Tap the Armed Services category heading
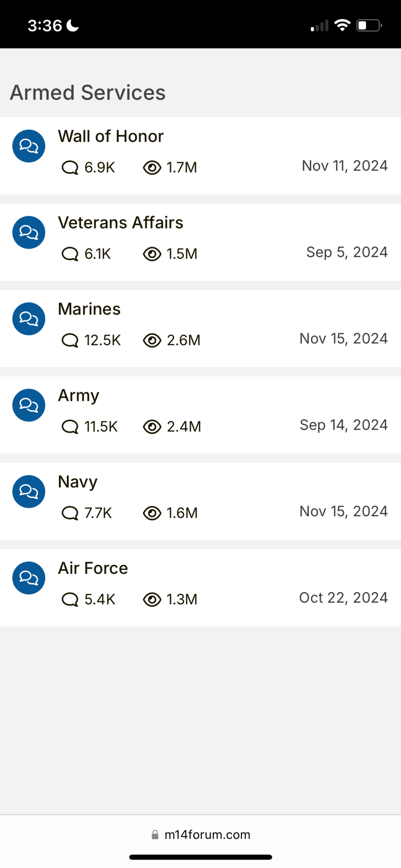The height and width of the screenshot is (868, 401). (88, 92)
